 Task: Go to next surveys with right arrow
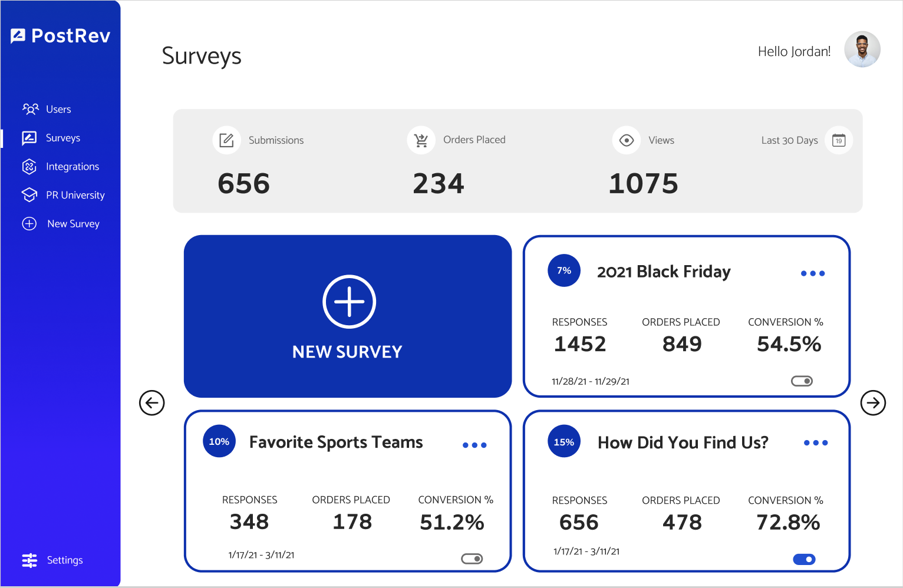873,403
